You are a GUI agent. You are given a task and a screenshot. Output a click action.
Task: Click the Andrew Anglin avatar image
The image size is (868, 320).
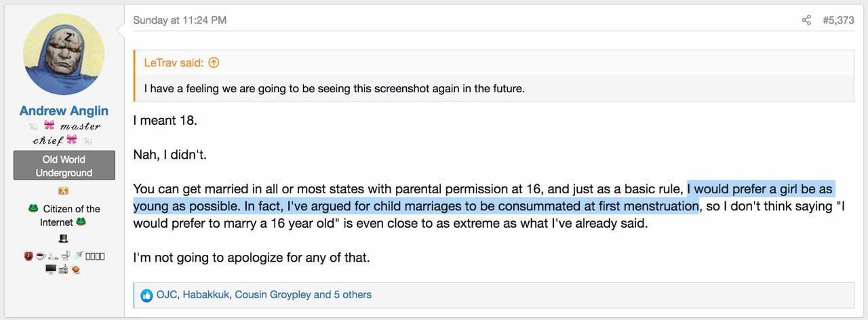[64, 54]
